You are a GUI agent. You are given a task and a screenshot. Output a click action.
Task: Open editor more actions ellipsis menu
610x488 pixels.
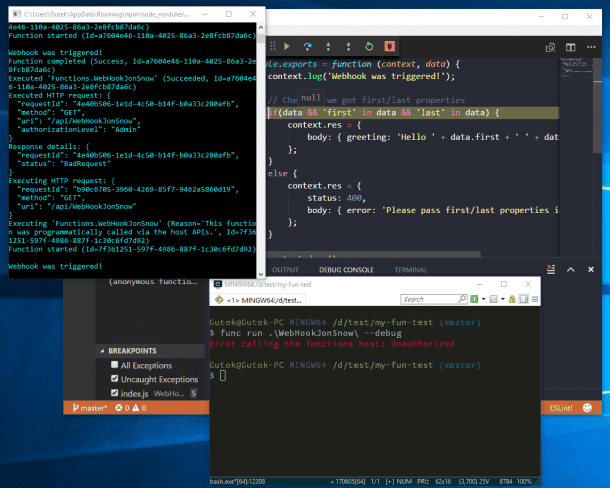click(x=591, y=47)
